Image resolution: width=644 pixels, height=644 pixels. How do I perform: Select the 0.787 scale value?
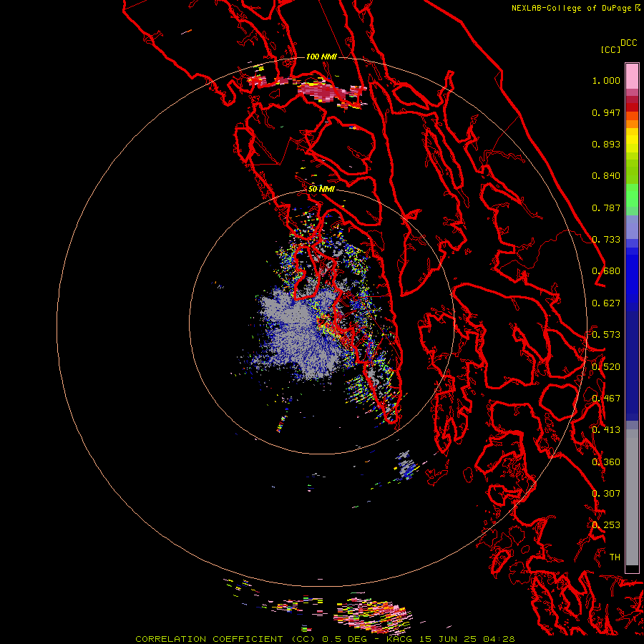(x=606, y=208)
